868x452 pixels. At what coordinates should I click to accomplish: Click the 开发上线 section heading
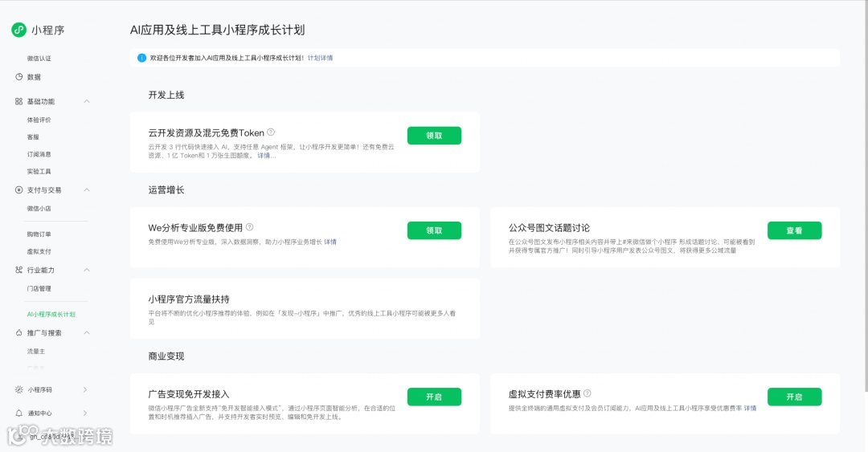(166, 96)
